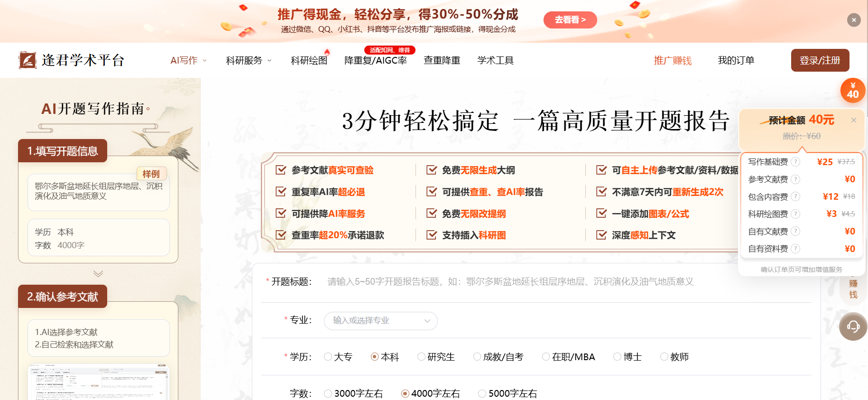Click checkmark icon beside 可自主上传参考文献
Image resolution: width=868 pixels, height=400 pixels.
pyautogui.click(x=601, y=170)
